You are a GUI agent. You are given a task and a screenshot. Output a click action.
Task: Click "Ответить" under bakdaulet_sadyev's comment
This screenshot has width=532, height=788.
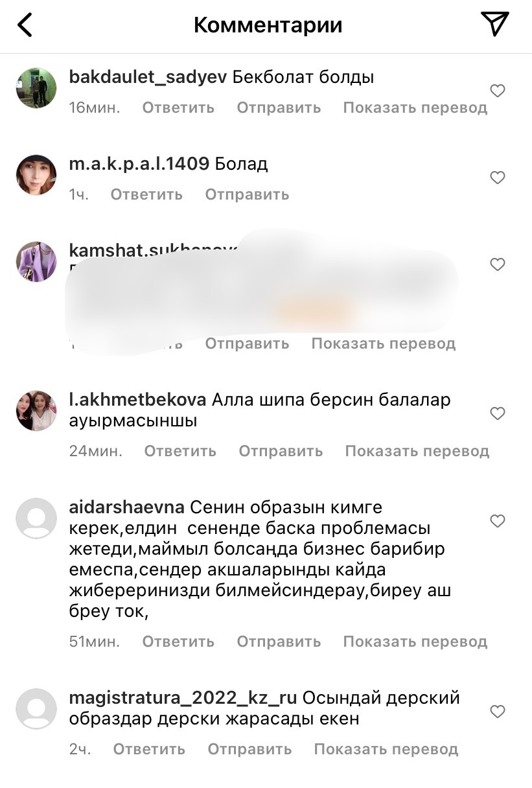click(178, 108)
